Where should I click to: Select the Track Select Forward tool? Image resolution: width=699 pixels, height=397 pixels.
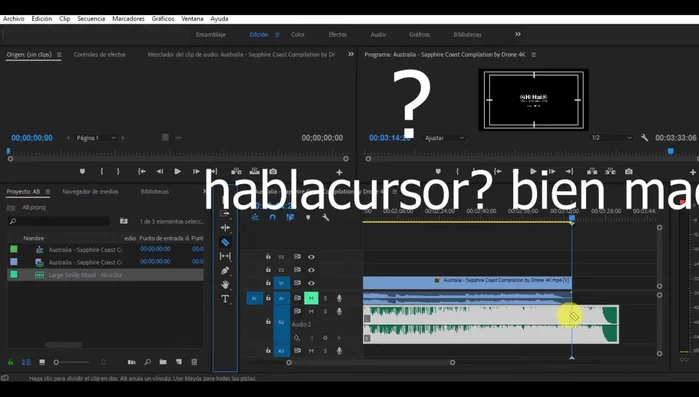225,213
